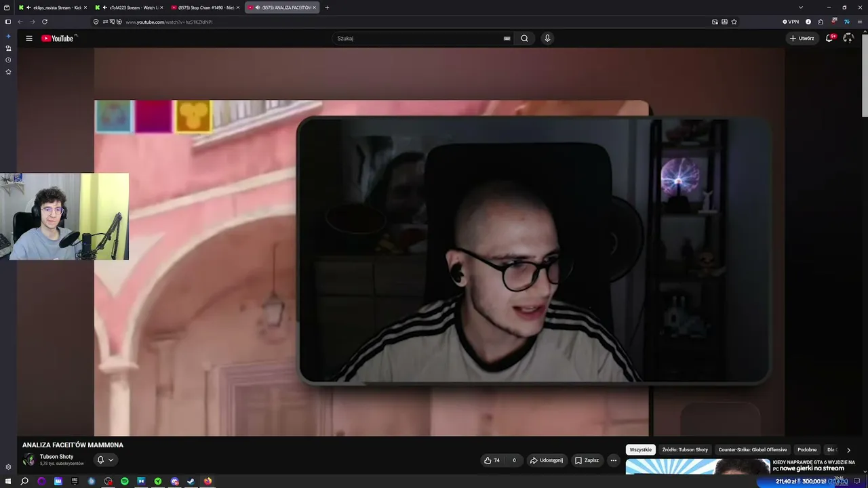Viewport: 868px width, 488px height.
Task: Click the Windows notification center icon
Action: 856,481
